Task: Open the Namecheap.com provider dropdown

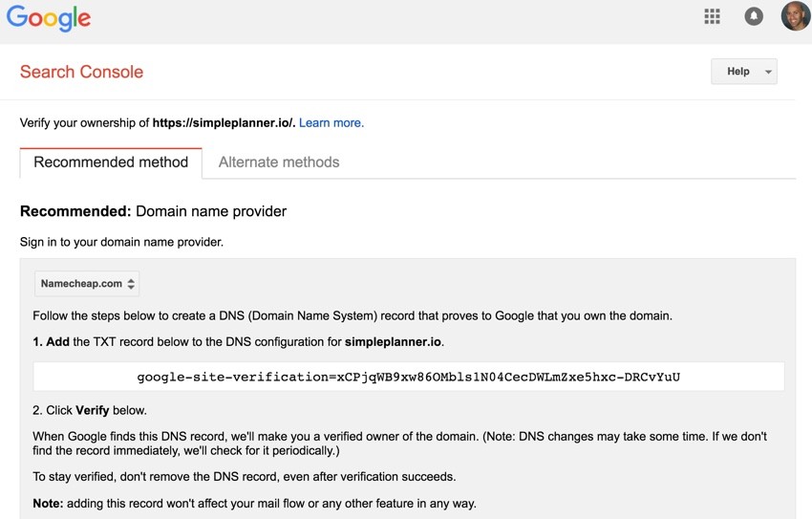Action: point(87,284)
